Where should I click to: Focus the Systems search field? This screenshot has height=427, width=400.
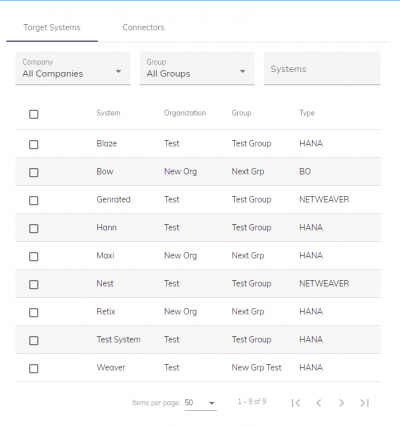322,68
